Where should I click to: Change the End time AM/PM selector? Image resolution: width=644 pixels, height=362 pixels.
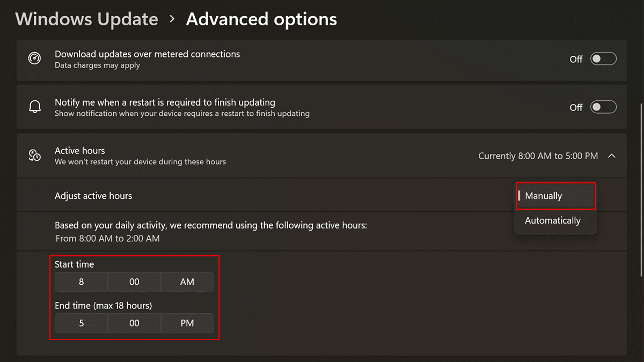(187, 323)
